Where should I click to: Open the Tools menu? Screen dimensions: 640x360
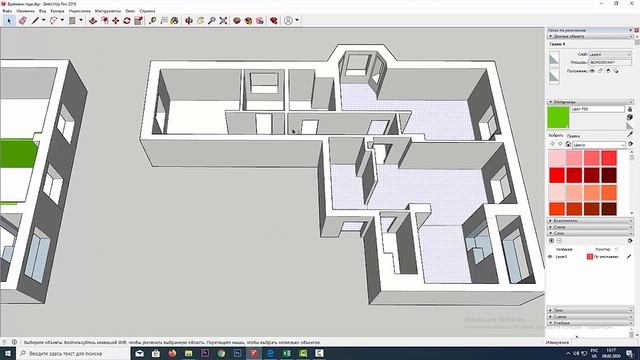click(x=108, y=11)
